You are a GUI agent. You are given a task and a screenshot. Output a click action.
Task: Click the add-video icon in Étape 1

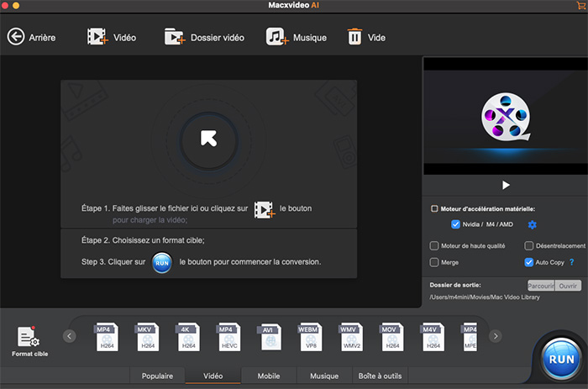point(265,210)
